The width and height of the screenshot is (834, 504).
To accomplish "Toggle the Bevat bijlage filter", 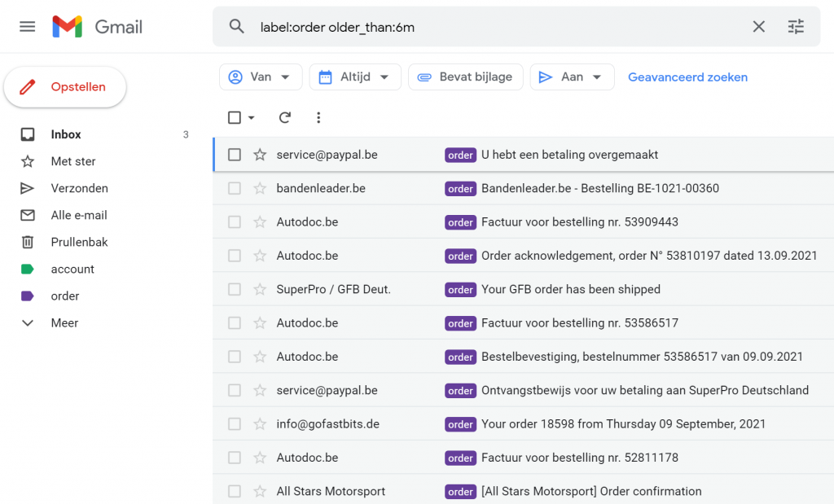I will [465, 77].
